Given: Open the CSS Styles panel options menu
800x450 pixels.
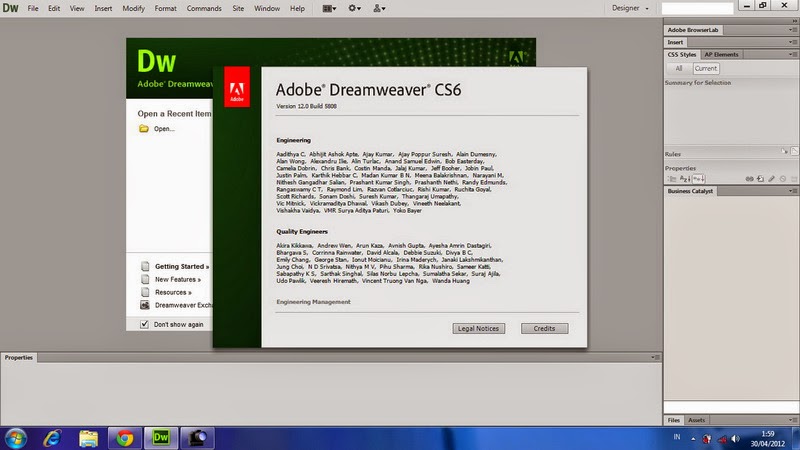Looking at the screenshot, I should click(x=793, y=55).
